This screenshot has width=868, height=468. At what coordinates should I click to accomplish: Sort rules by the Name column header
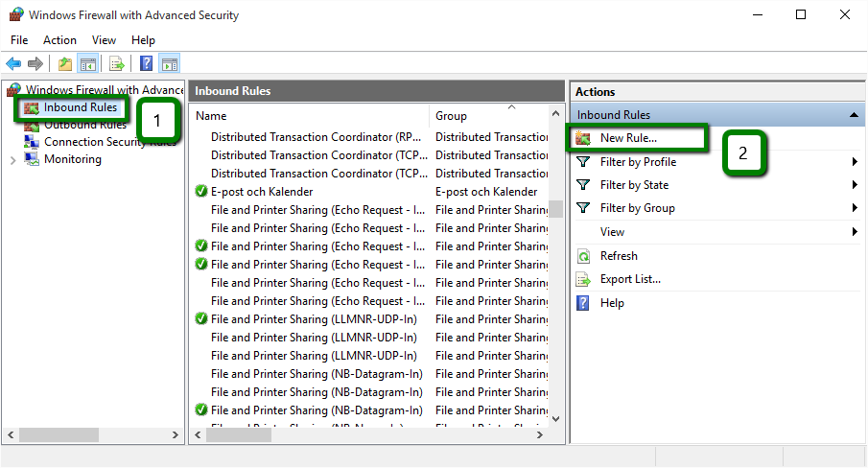tap(307, 115)
